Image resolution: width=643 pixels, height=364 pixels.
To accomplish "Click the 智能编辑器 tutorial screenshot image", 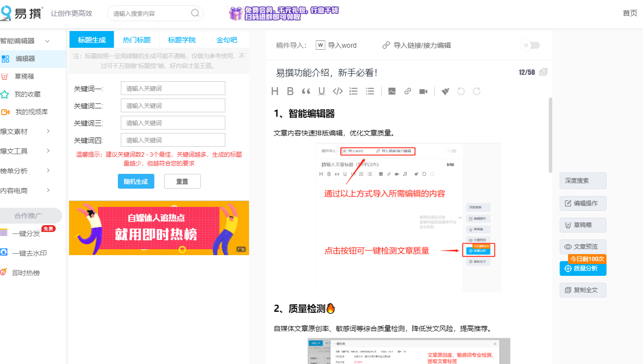I will pyautogui.click(x=409, y=218).
